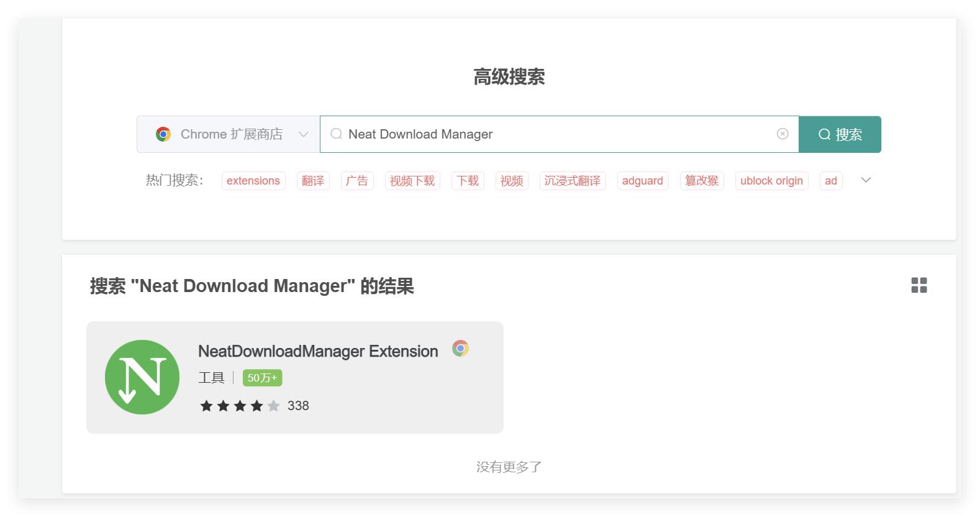Clear the search box text
The height and width of the screenshot is (517, 980).
(783, 134)
